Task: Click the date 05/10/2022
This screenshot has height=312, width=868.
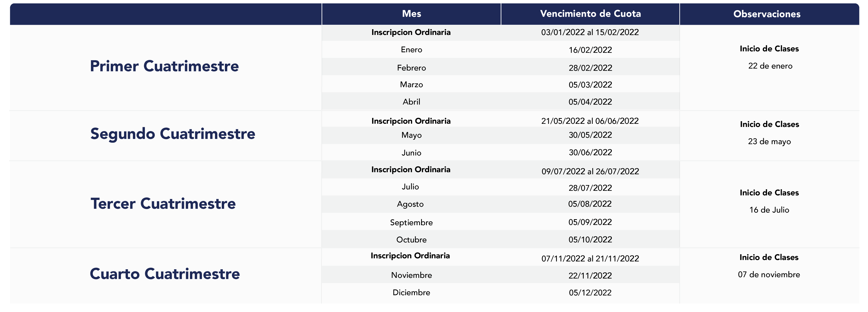Action: [x=590, y=240]
